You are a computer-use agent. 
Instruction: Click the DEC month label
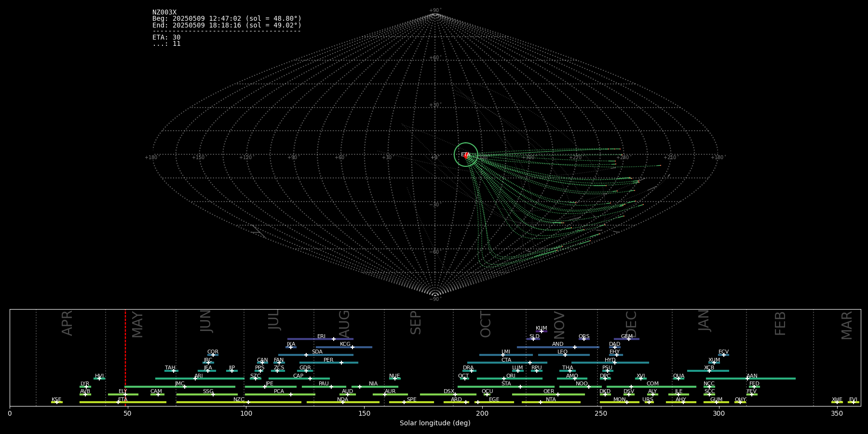coord(631,324)
